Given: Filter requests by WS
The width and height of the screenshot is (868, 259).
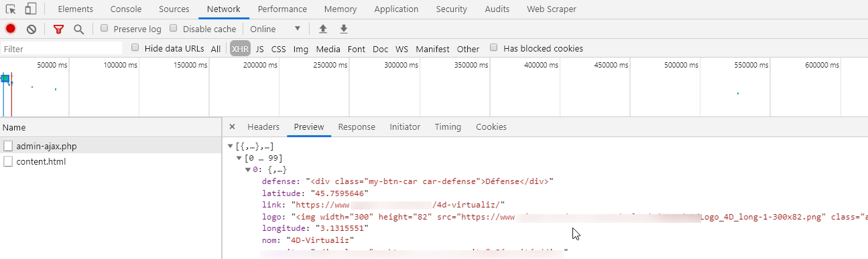Looking at the screenshot, I should click(401, 49).
